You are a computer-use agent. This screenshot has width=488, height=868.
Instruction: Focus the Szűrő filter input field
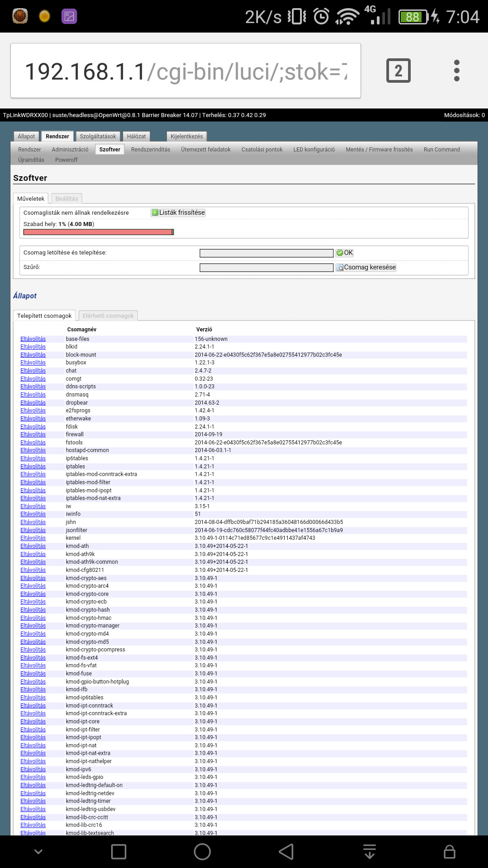pos(267,268)
